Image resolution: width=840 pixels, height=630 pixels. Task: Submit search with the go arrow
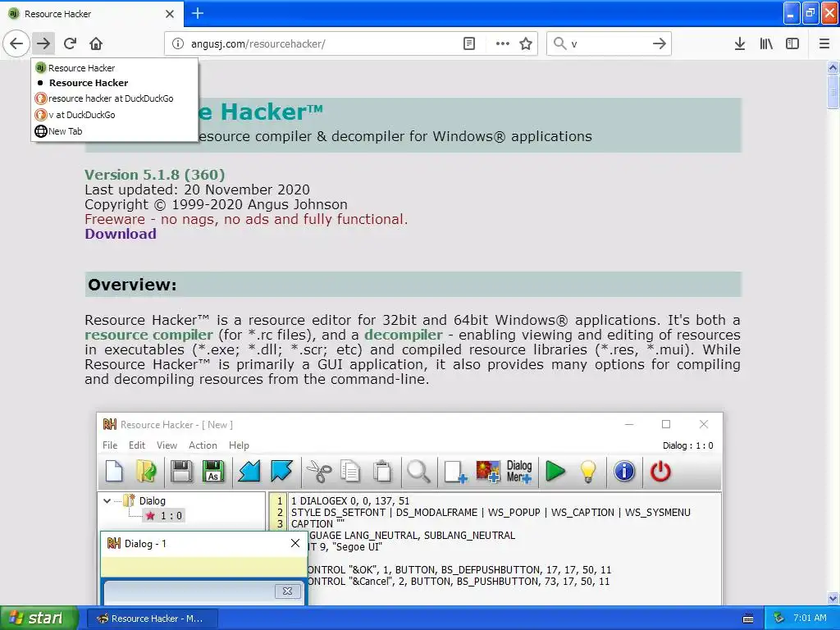pyautogui.click(x=660, y=43)
